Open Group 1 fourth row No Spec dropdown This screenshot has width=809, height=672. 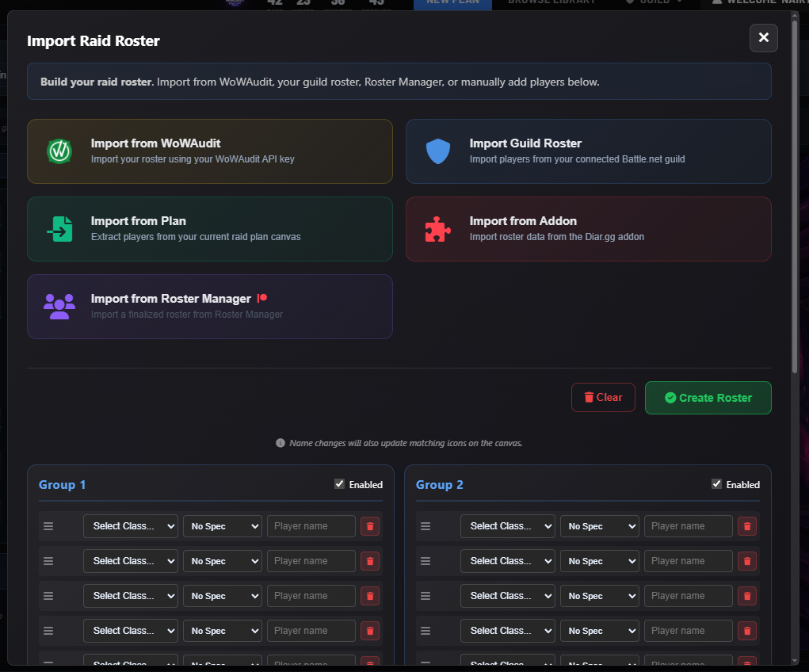click(x=223, y=631)
